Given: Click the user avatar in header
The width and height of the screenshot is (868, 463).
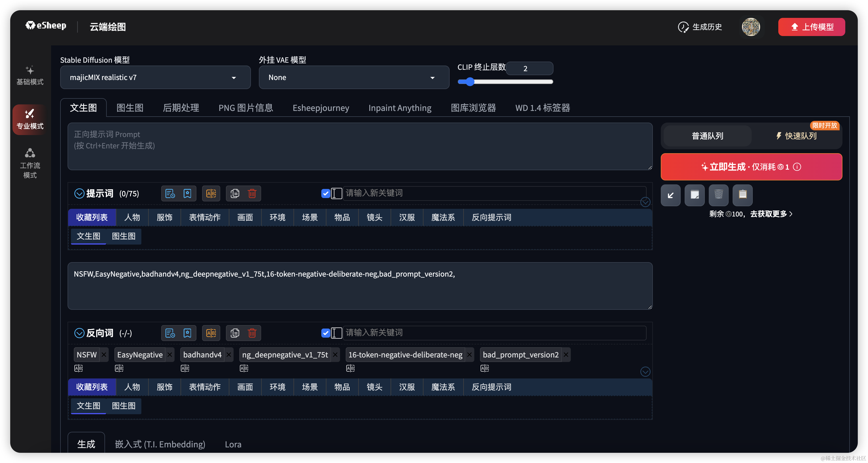Looking at the screenshot, I should point(751,27).
